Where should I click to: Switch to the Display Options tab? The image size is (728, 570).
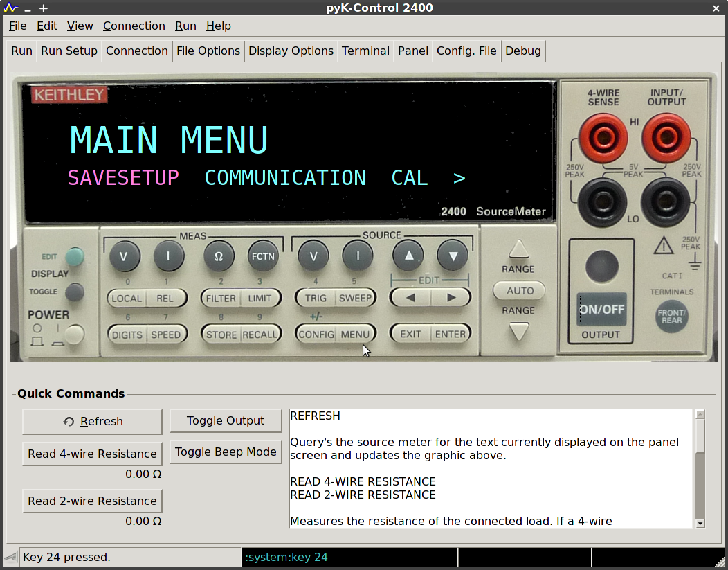click(291, 51)
